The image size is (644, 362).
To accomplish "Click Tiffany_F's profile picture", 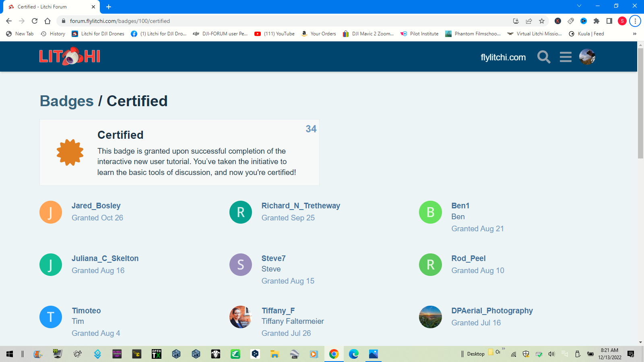I will pos(240,317).
